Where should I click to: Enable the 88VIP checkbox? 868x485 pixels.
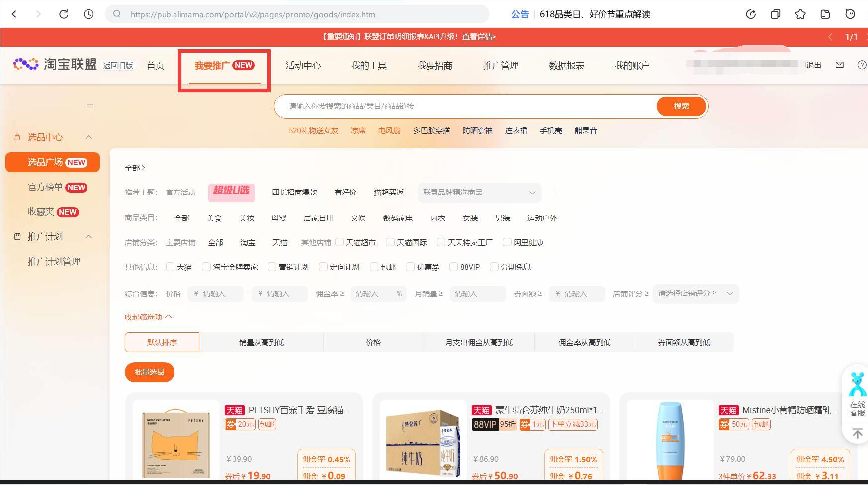[x=453, y=267]
